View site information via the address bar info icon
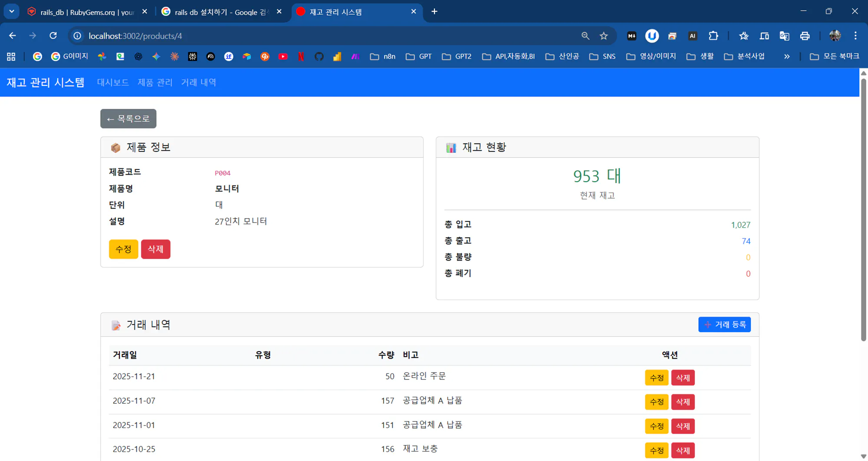Viewport: 868px width, 461px height. pyautogui.click(x=77, y=36)
